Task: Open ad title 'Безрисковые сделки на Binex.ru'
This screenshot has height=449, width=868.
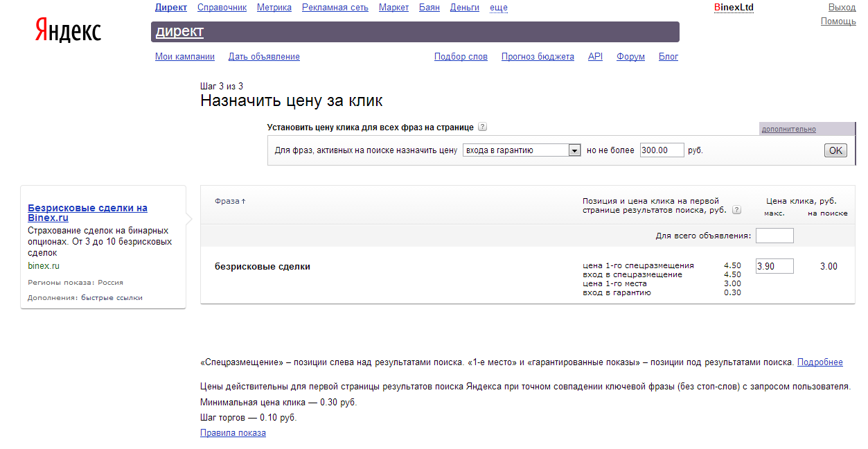Action: point(87,213)
